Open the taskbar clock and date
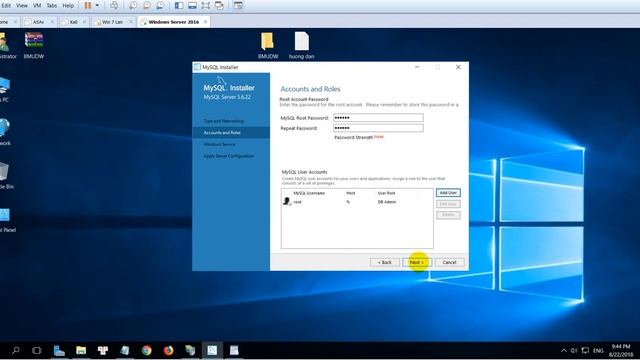The height and width of the screenshot is (360, 640). 621,351
